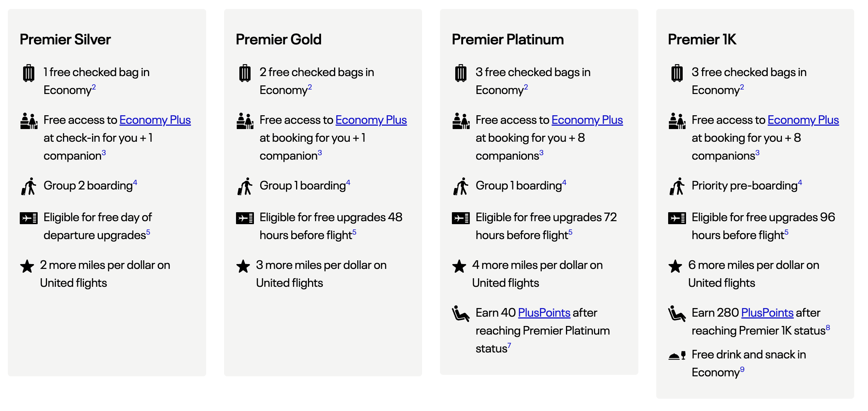This screenshot has width=868, height=411.
Task: Click the Premier Gold heading
Action: tap(279, 40)
